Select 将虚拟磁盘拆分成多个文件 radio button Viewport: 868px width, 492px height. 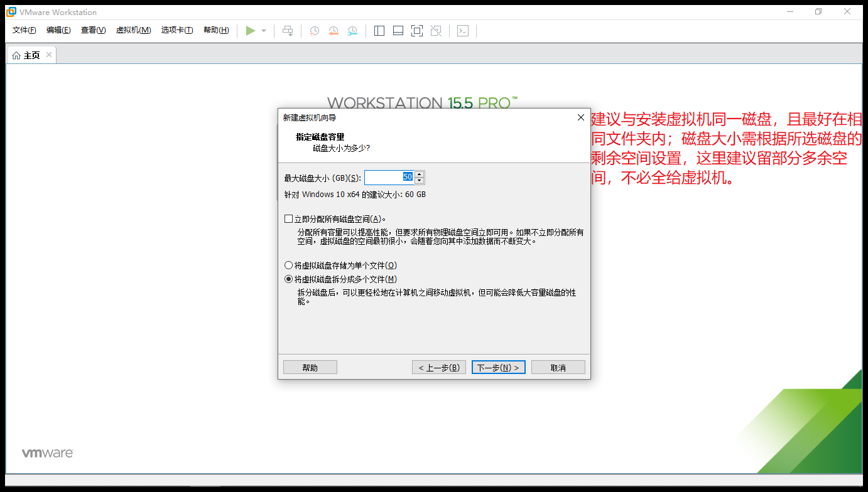pos(289,279)
